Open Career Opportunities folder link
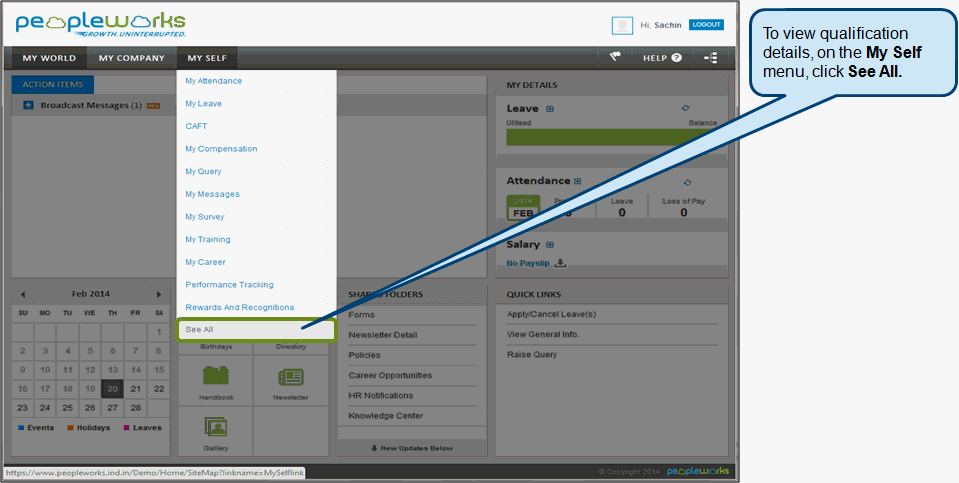 [390, 375]
